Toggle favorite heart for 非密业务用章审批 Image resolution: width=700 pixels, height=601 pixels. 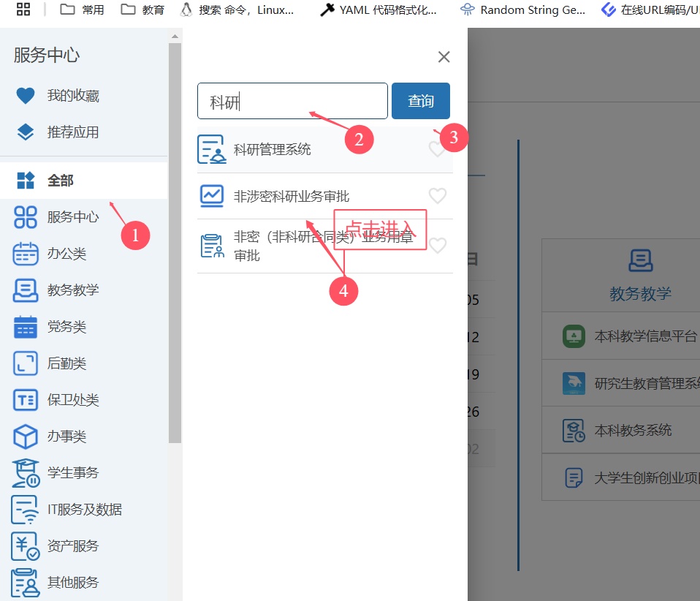437,246
